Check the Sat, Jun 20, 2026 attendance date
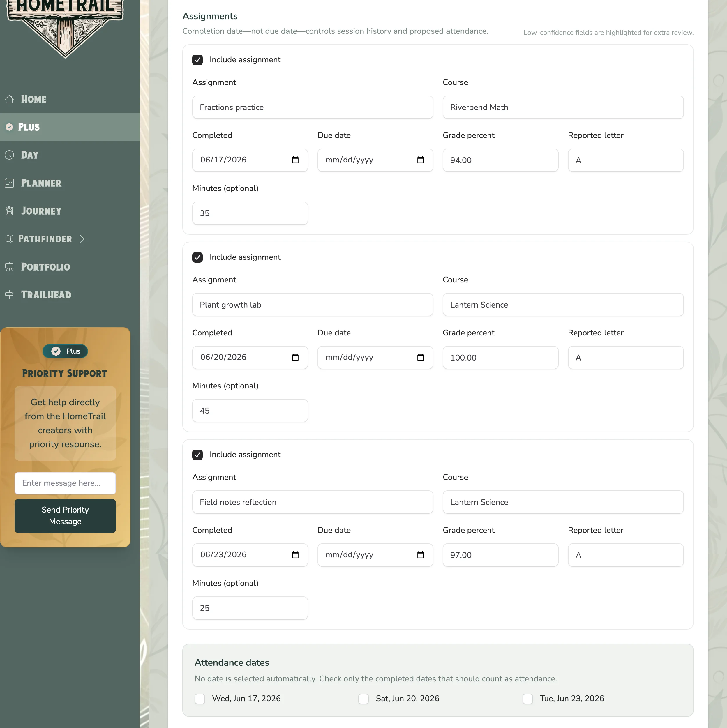727x728 pixels. tap(363, 699)
